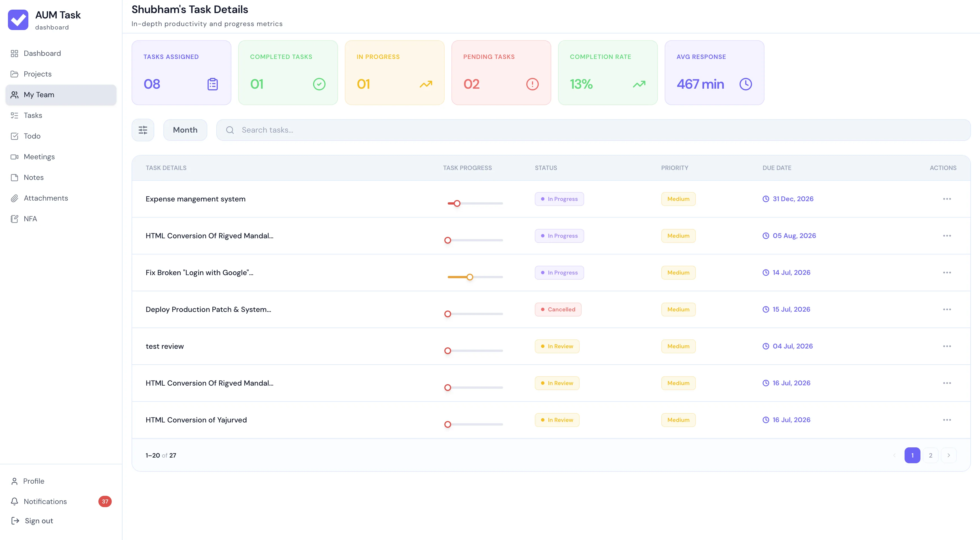Click the AUM Task logo icon
The height and width of the screenshot is (540, 980).
[18, 19]
